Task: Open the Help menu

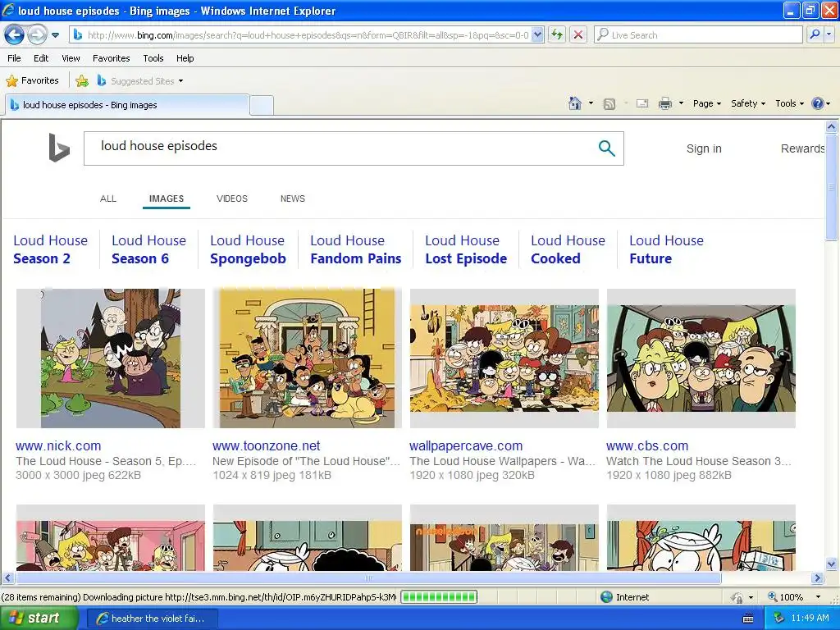Action: [x=185, y=58]
